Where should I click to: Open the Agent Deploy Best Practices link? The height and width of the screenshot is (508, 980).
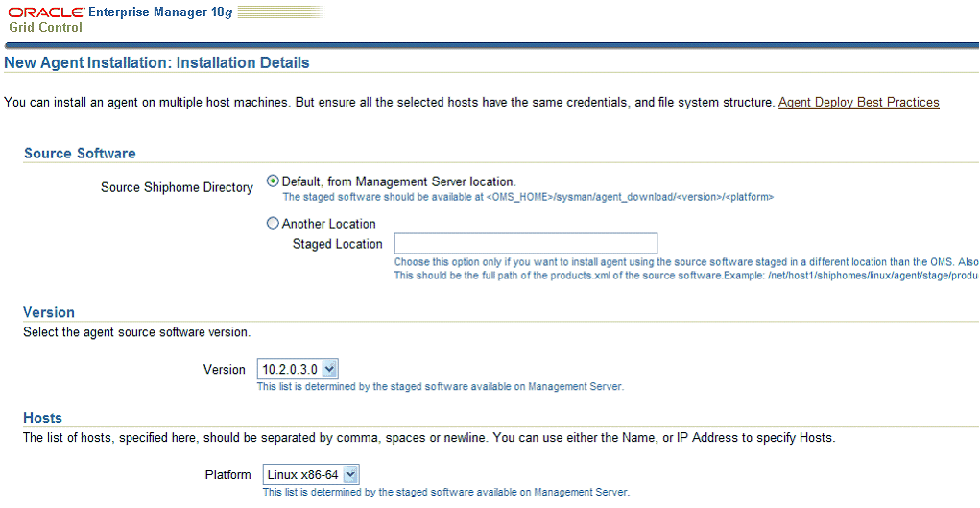(x=859, y=102)
